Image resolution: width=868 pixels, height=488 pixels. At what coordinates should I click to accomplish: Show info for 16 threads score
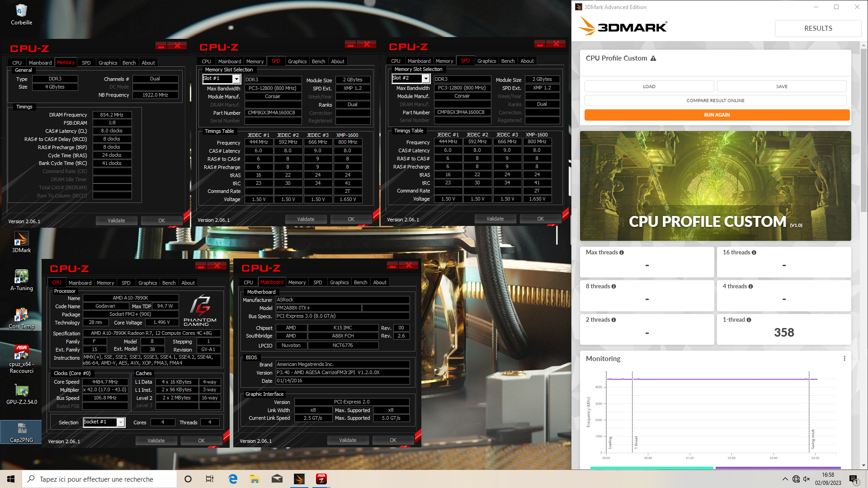[x=754, y=253]
